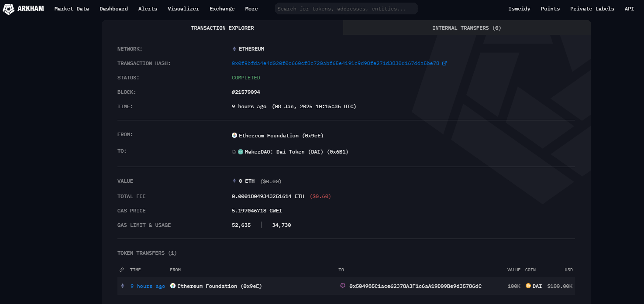The width and height of the screenshot is (644, 304).
Task: Click the Ethereum network diamond icon
Action: tap(234, 49)
